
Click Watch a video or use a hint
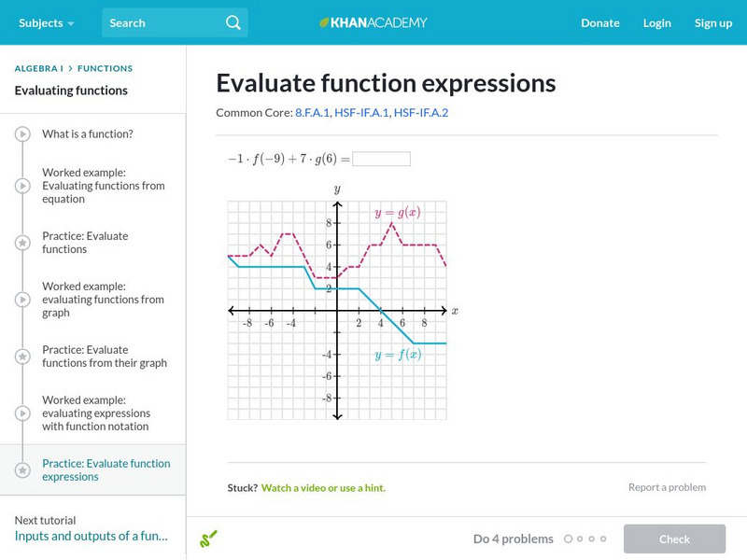[323, 487]
